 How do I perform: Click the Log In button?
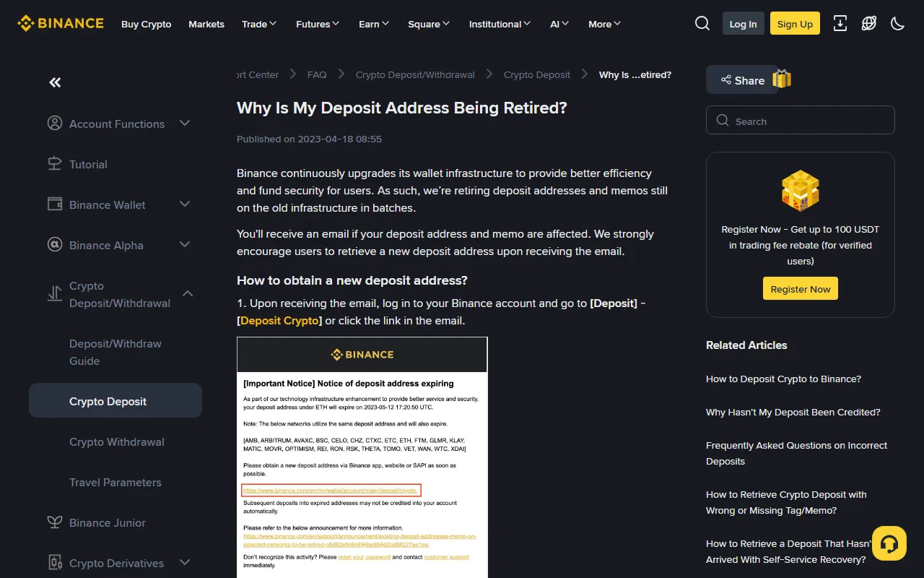pos(743,24)
